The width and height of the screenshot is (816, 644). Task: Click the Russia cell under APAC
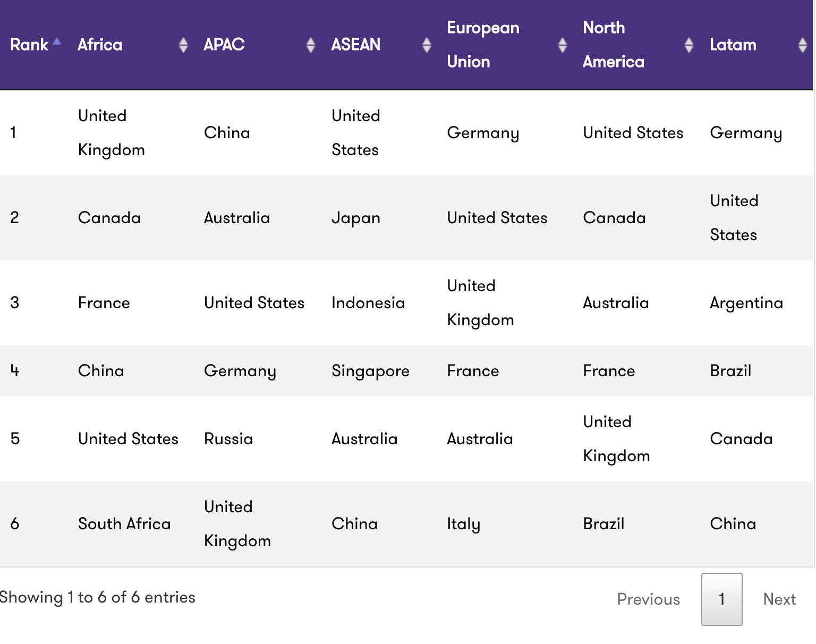(x=228, y=439)
